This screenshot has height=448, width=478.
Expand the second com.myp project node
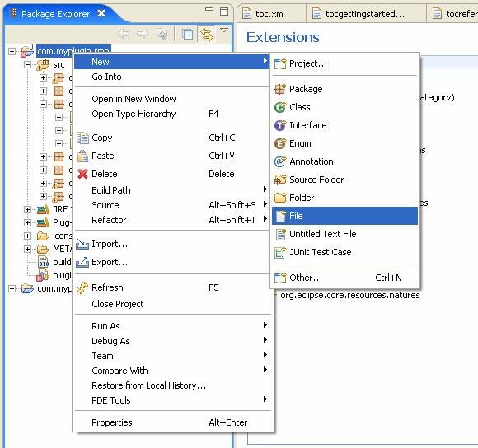click(12, 288)
